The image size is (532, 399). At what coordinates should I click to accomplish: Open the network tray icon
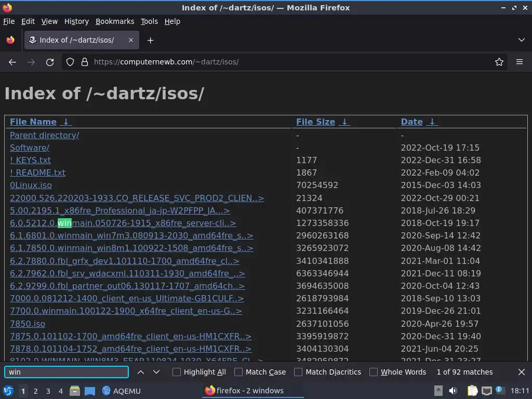pyautogui.click(x=486, y=391)
